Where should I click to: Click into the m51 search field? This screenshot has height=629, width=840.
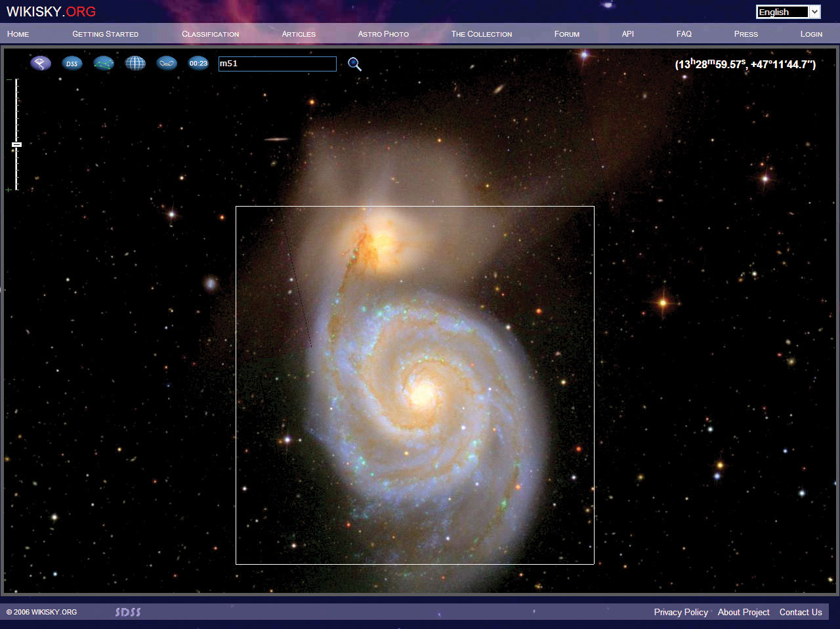coord(278,64)
